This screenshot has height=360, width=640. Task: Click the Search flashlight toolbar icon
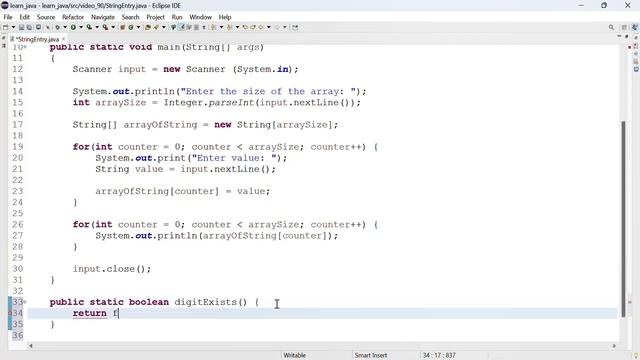click(x=156, y=27)
